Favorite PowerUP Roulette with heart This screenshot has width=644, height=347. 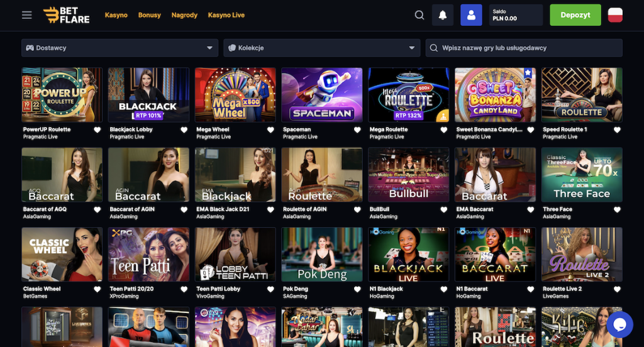coord(97,129)
